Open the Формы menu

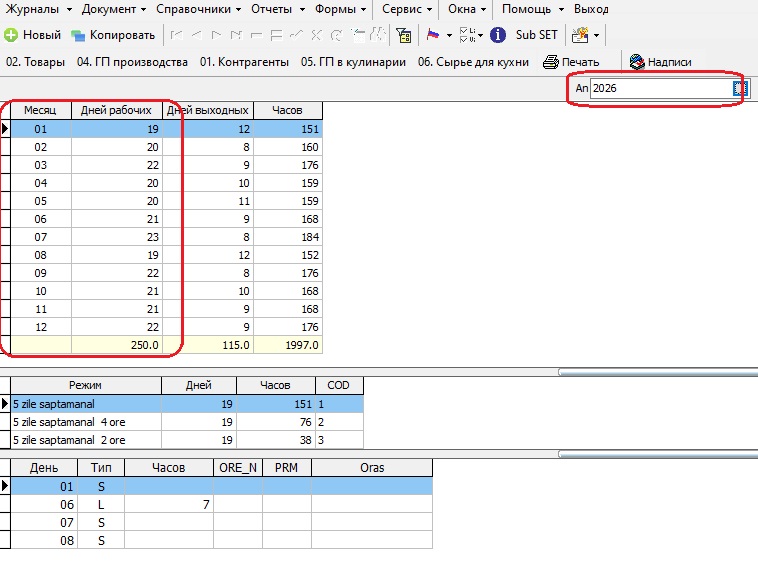(340, 9)
